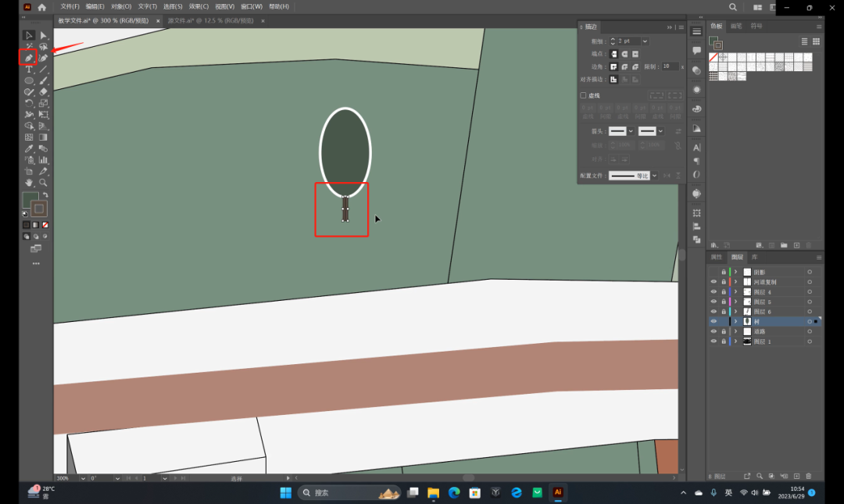Viewport: 844px width, 504px height.
Task: Open the search icon in title bar
Action: pos(732,7)
